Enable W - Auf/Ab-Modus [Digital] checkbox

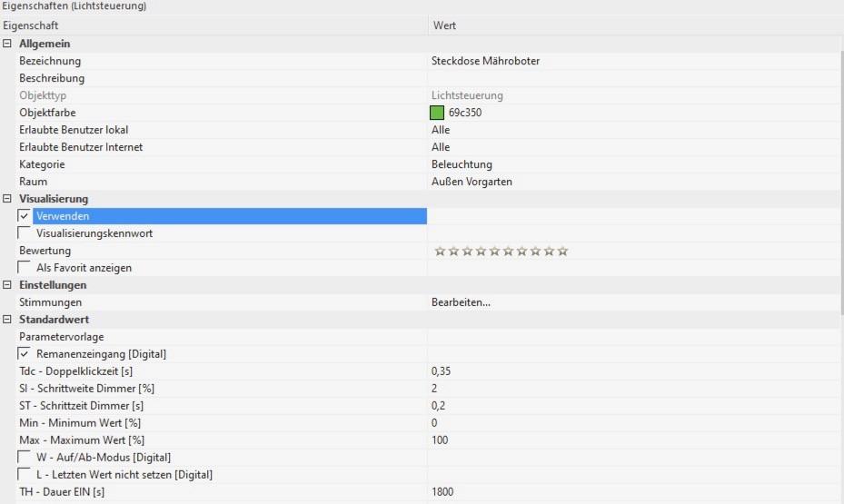pos(25,457)
